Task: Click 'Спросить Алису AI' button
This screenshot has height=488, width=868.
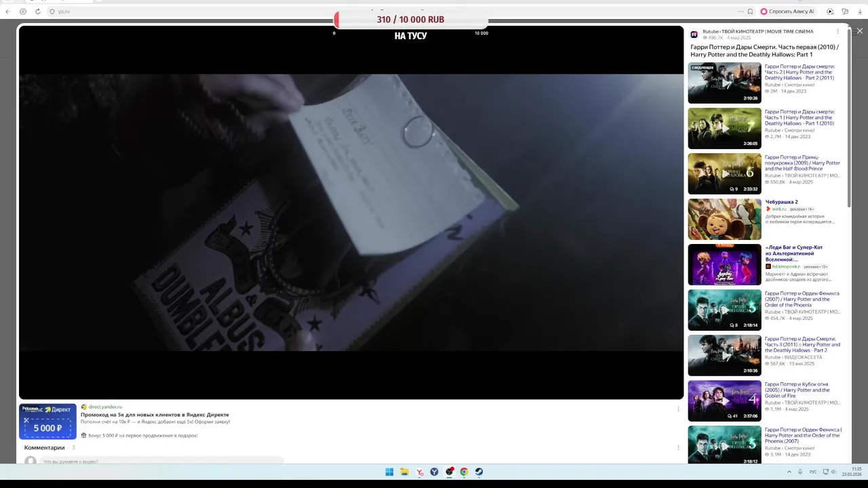Action: (x=787, y=12)
